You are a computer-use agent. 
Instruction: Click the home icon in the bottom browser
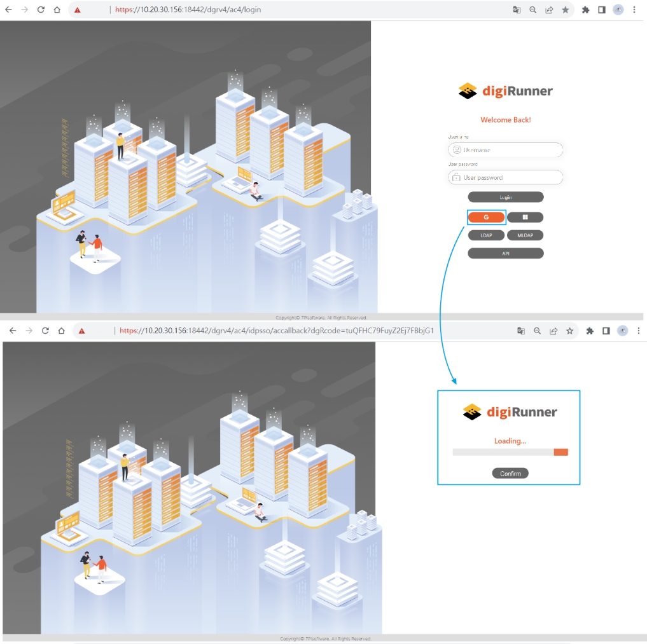(61, 331)
